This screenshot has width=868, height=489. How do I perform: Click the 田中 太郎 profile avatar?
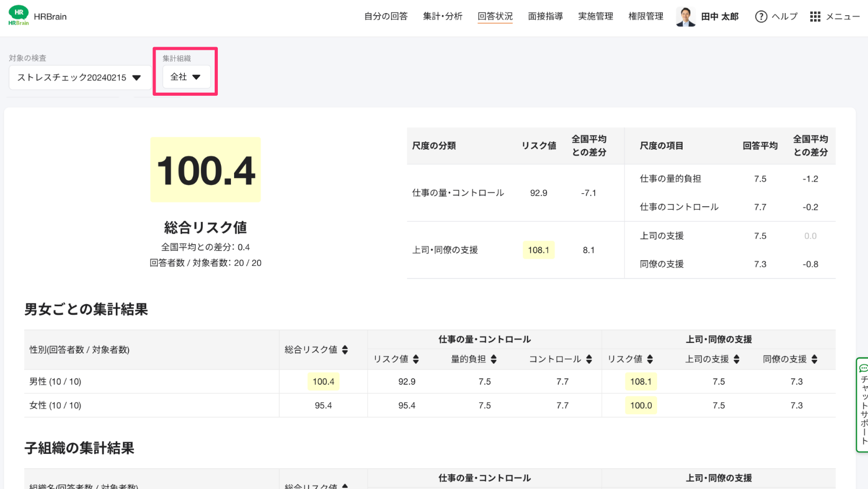point(685,17)
